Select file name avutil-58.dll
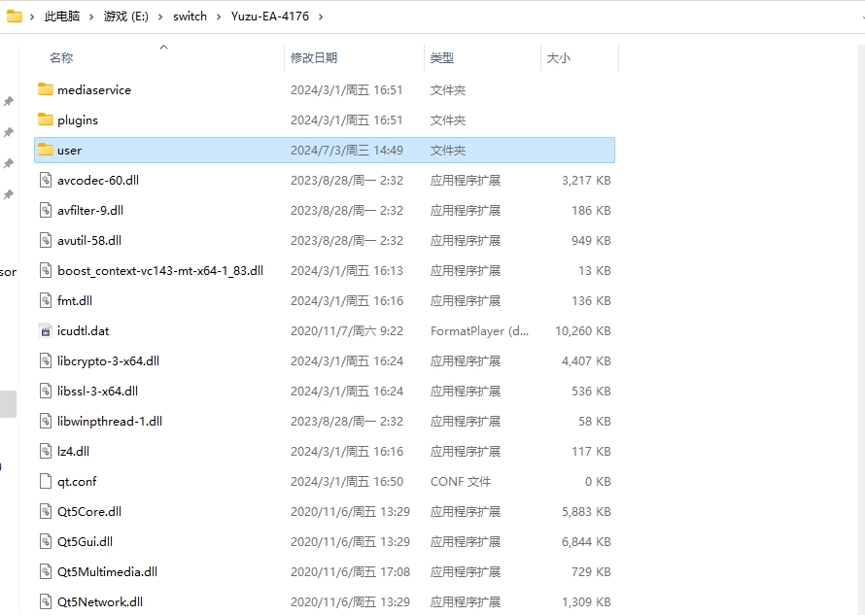 (89, 240)
